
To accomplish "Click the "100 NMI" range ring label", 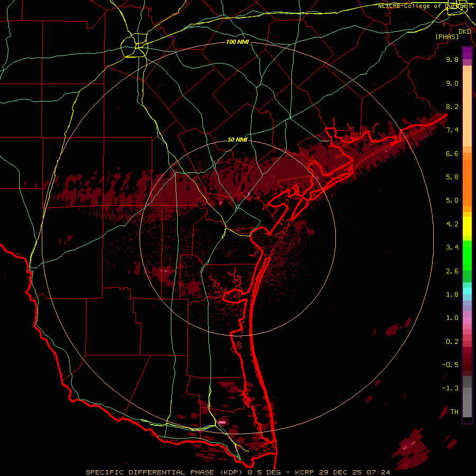I will click(x=237, y=42).
